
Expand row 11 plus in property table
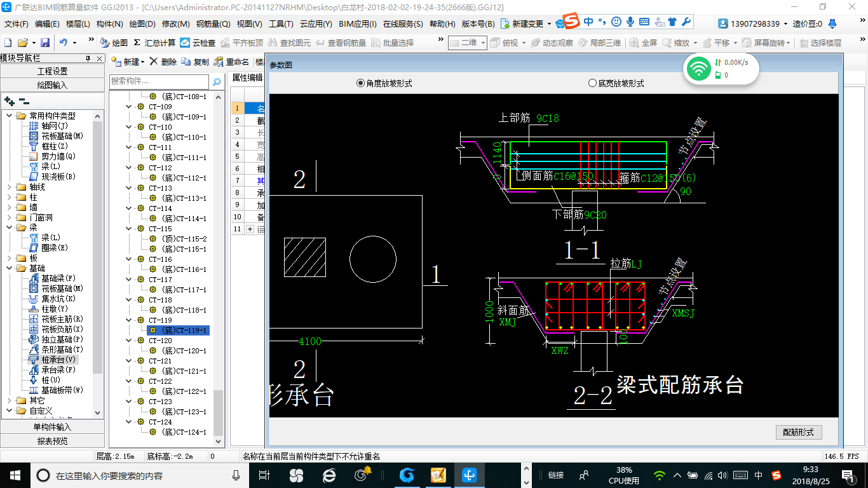[x=250, y=229]
